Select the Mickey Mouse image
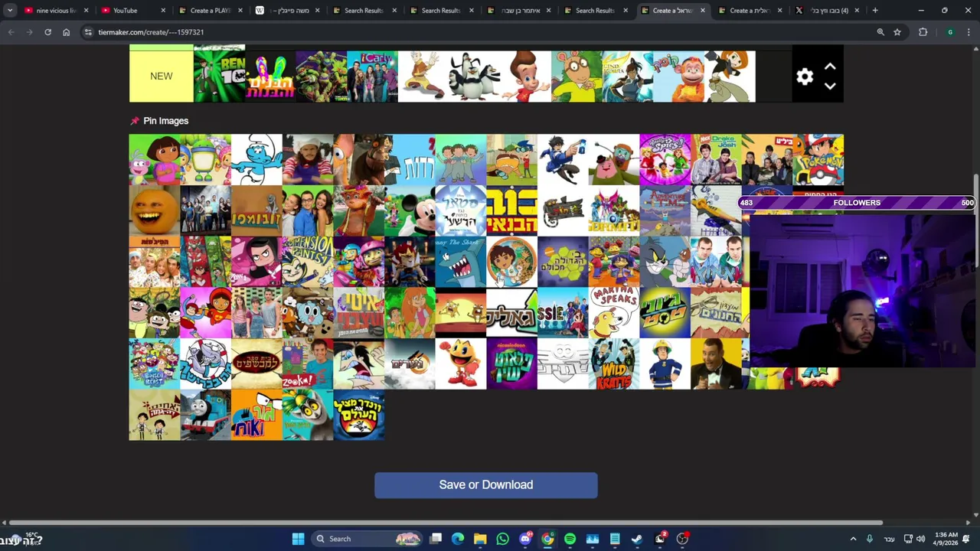This screenshot has height=551, width=980. point(410,210)
